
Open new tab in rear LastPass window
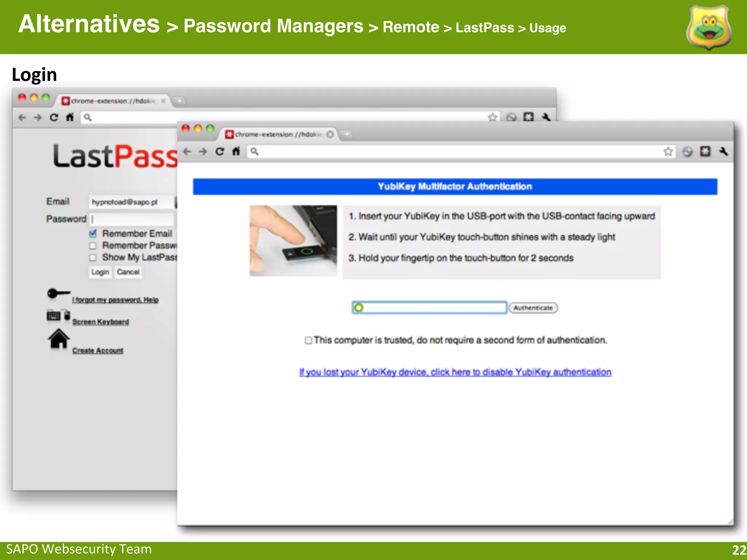179,101
